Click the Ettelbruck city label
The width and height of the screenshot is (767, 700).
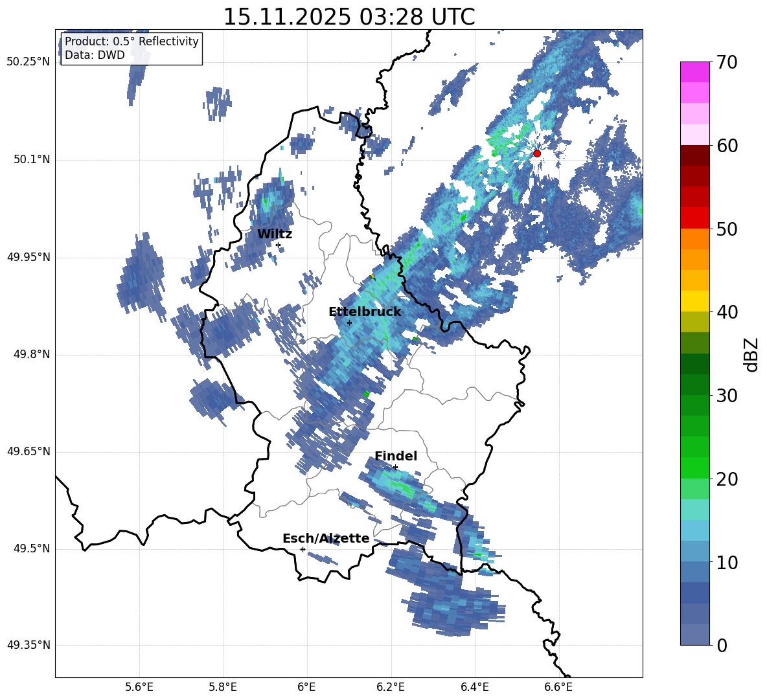(x=365, y=312)
